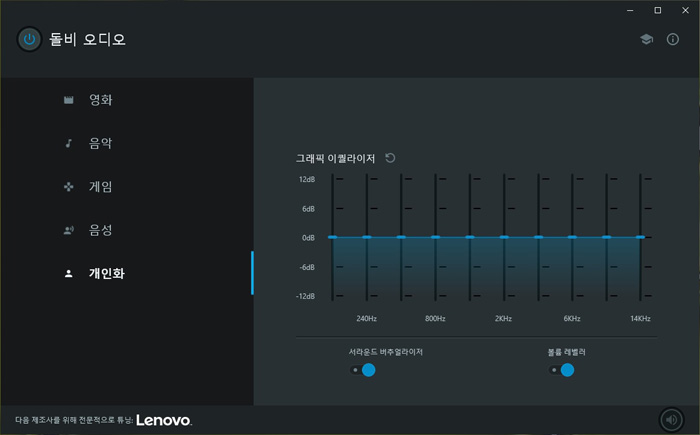700x435 pixels.
Task: Choose the 음성 profile
Action: pyautogui.click(x=100, y=230)
